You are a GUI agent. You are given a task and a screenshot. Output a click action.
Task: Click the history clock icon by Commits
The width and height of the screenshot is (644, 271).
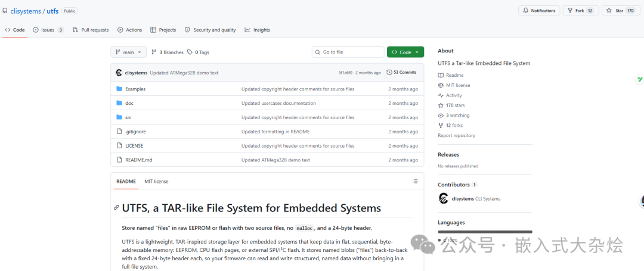[389, 73]
